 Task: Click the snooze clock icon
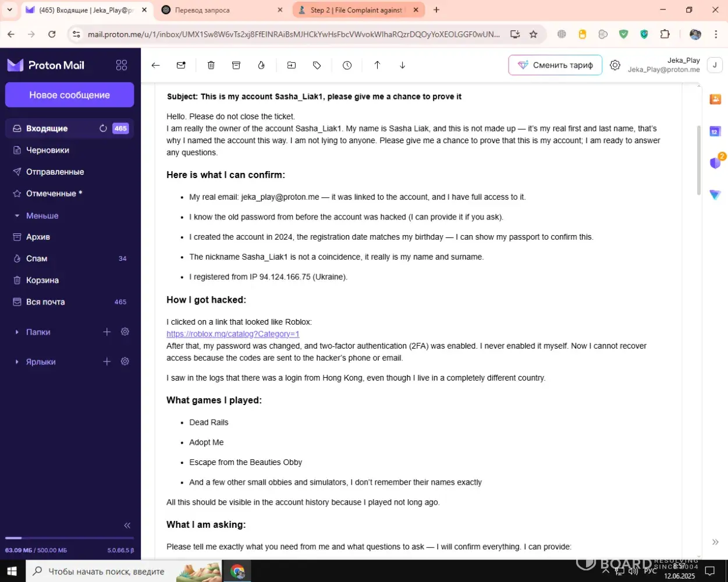pyautogui.click(x=347, y=65)
